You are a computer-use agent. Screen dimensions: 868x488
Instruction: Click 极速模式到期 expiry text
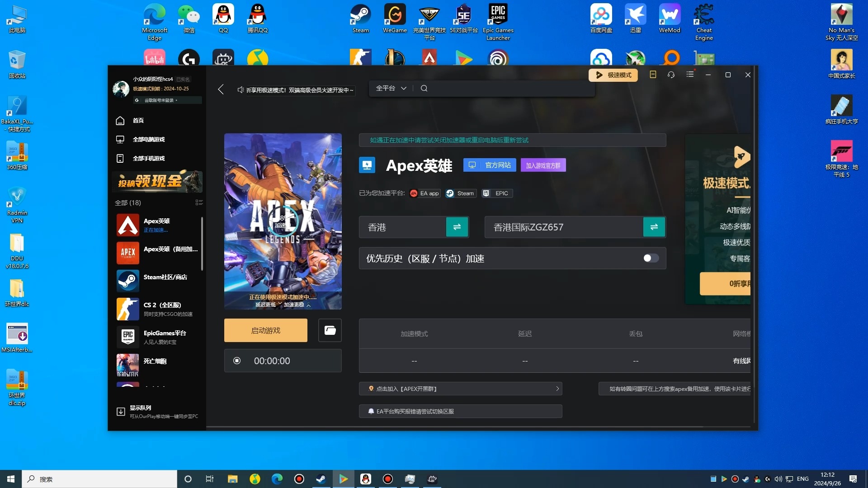click(160, 89)
